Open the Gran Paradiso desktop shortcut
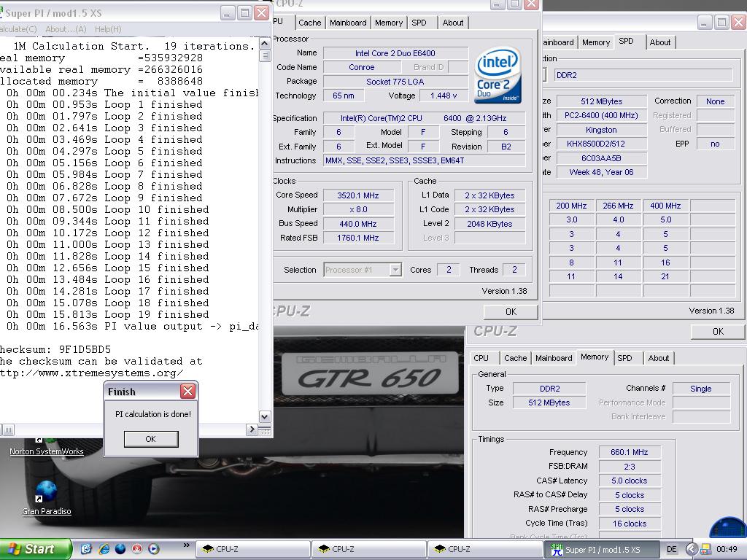Viewport: 747px width, 560px height. point(46,497)
